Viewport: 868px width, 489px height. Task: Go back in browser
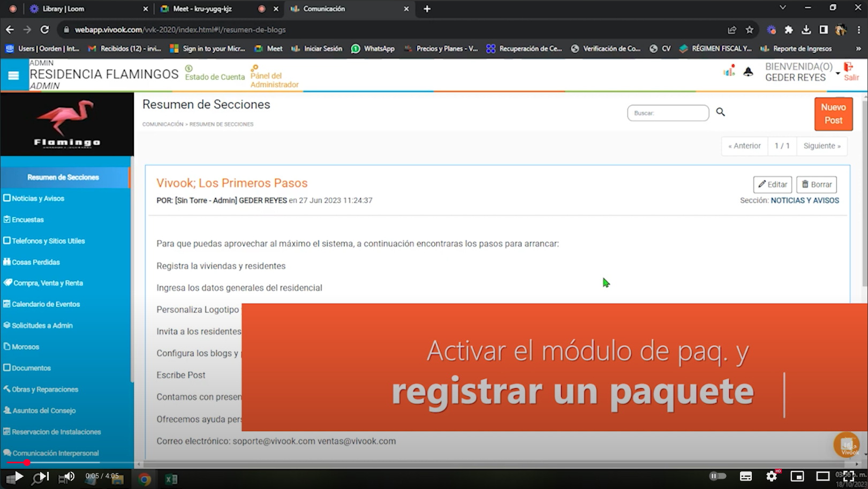(x=10, y=29)
